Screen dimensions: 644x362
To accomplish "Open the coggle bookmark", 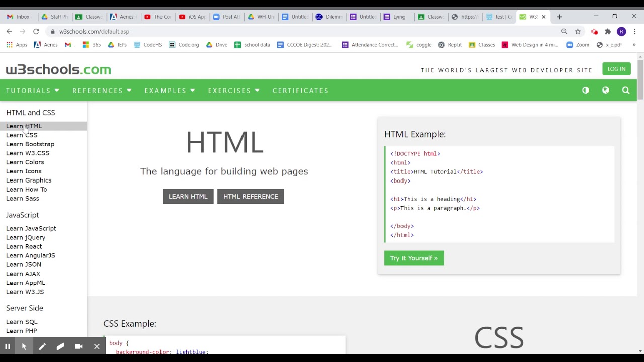I will pos(419,45).
